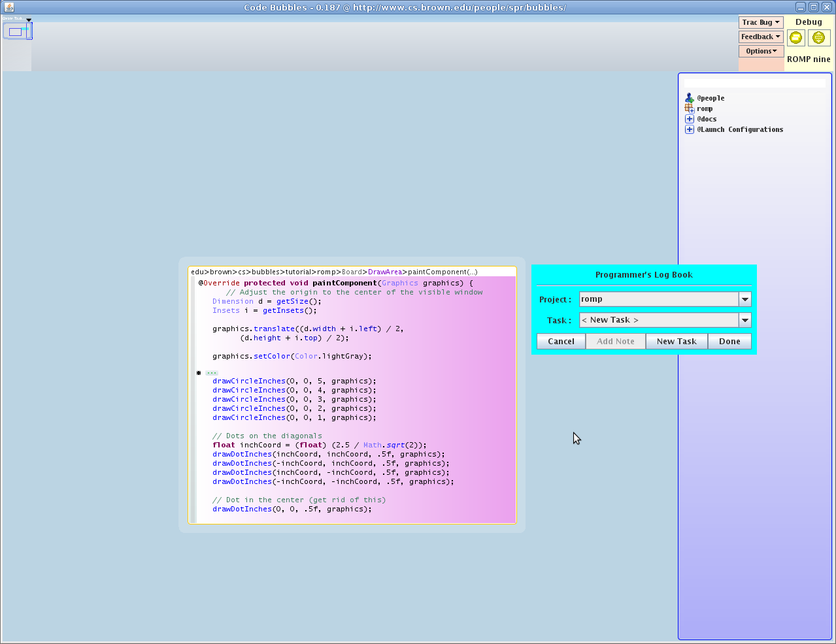Select the @Launch Configurations label

click(x=740, y=129)
